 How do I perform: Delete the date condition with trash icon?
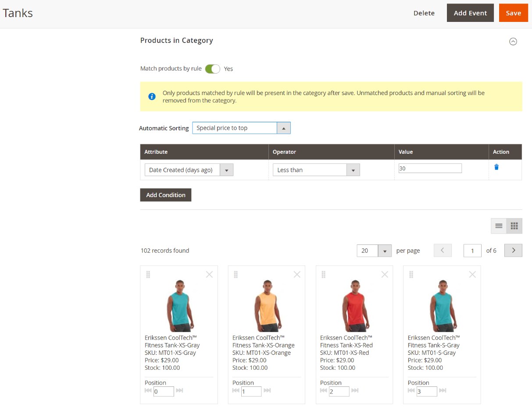[x=496, y=167]
